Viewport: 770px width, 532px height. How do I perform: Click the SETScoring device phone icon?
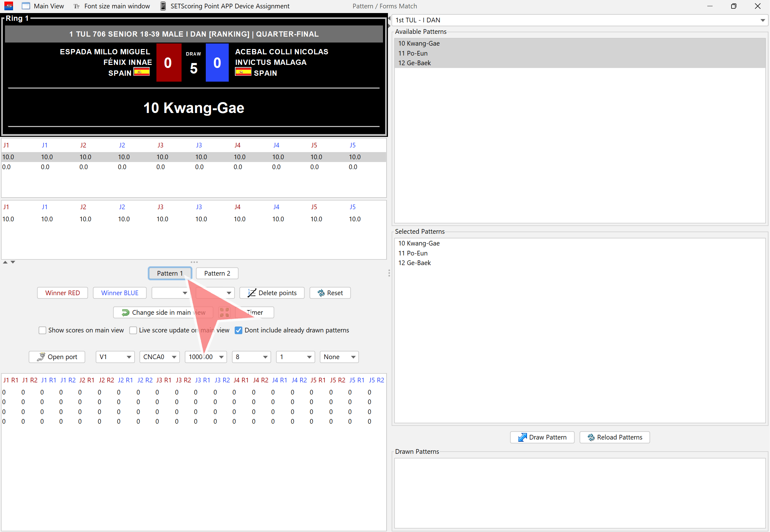tap(163, 6)
